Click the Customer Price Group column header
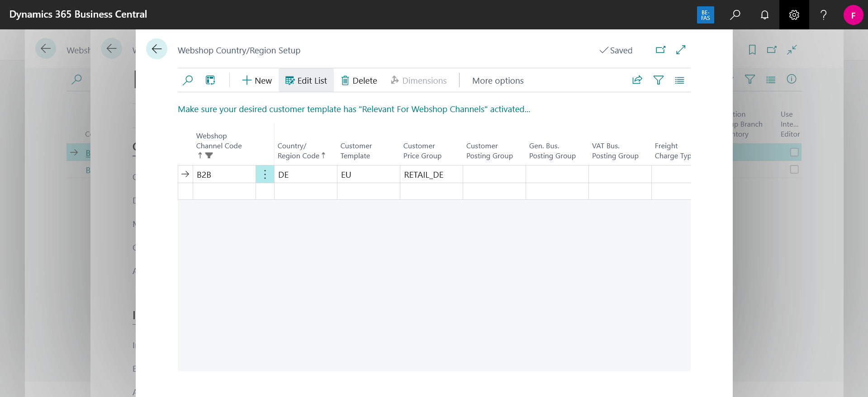The height and width of the screenshot is (397, 868). click(422, 151)
